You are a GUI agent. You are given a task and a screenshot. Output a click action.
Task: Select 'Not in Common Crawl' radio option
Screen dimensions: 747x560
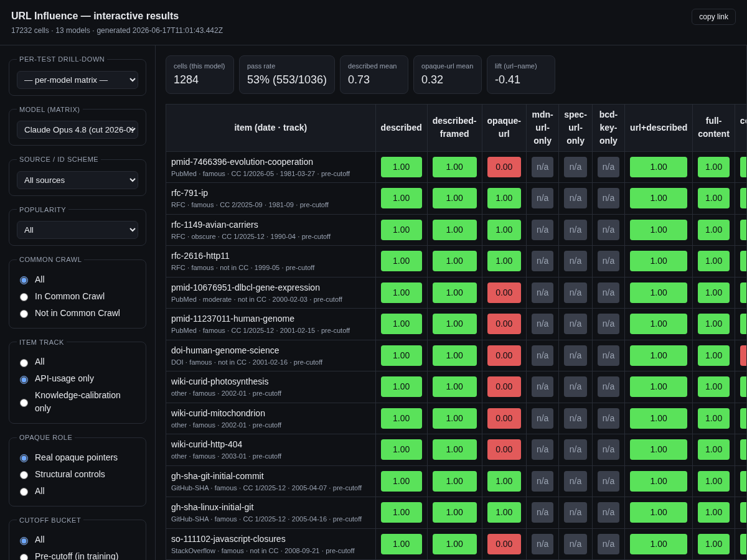(x=24, y=314)
